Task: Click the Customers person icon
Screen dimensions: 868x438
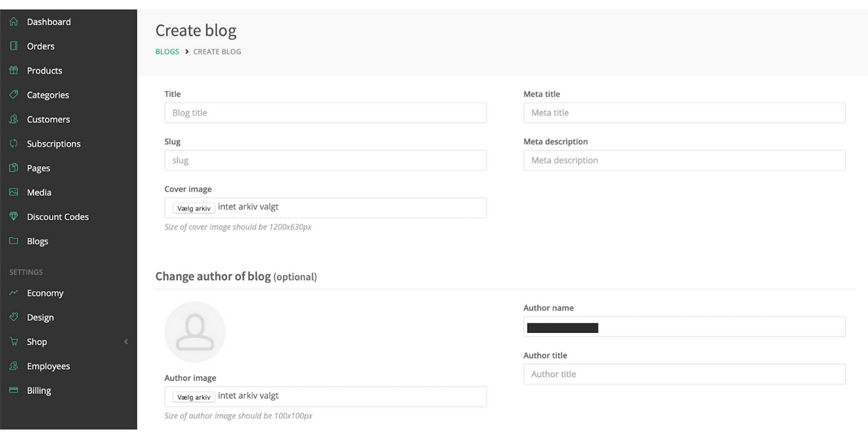Action: point(14,119)
